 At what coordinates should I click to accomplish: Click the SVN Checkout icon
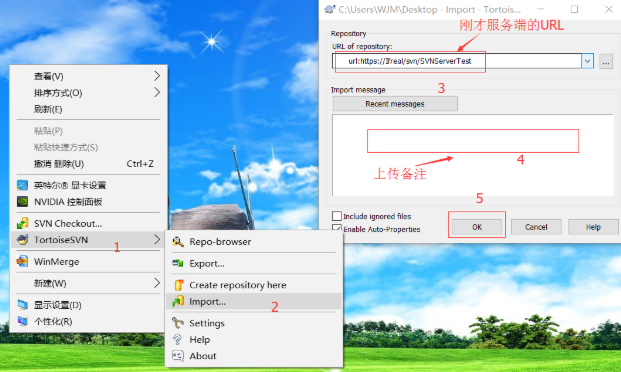point(22,223)
